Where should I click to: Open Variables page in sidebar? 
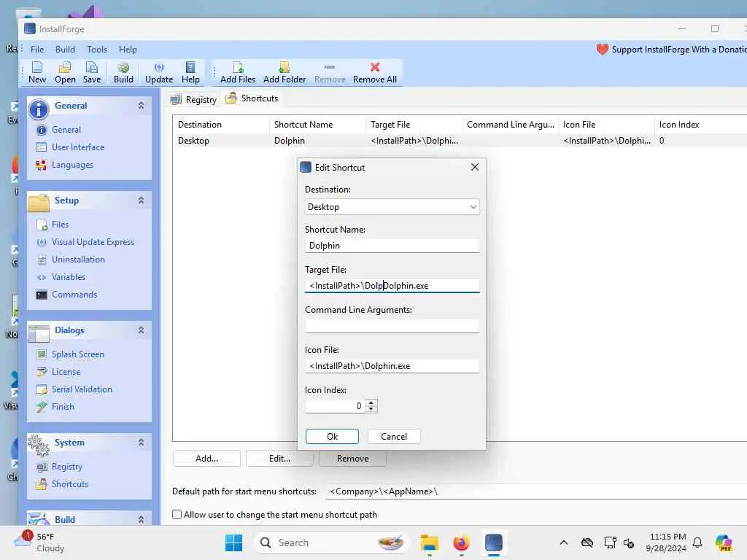69,277
